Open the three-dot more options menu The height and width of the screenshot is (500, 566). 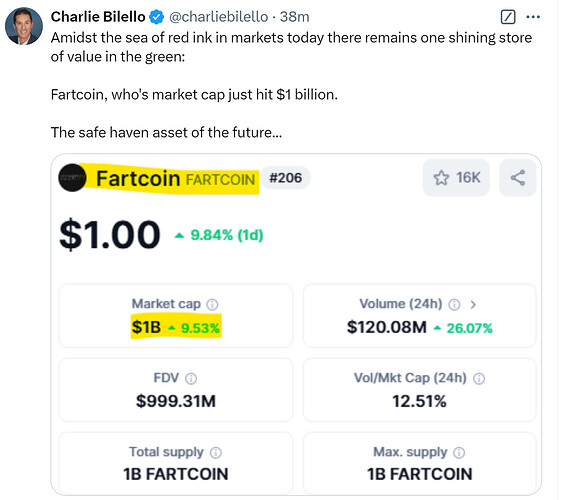[533, 17]
